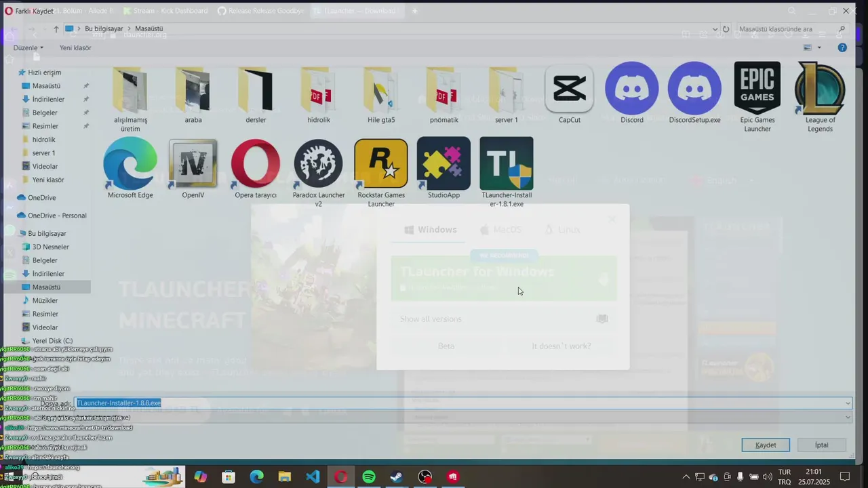868x488 pixels.
Task: Open the file type dropdown arrow
Action: pos(848,418)
